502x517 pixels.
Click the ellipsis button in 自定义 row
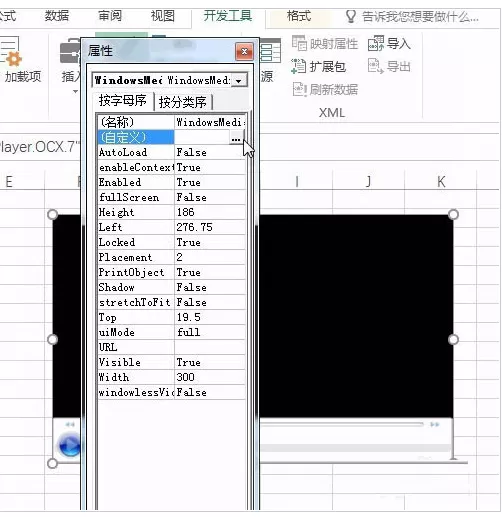point(236,138)
